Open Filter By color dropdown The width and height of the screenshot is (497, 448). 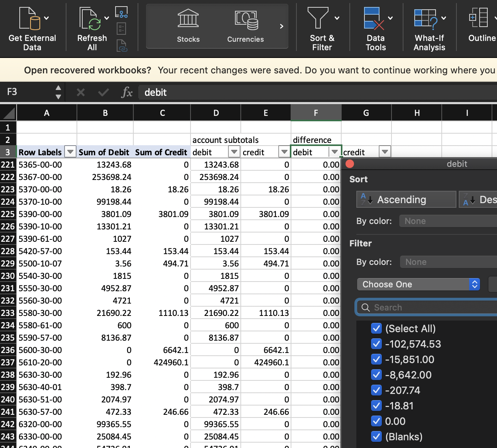448,262
